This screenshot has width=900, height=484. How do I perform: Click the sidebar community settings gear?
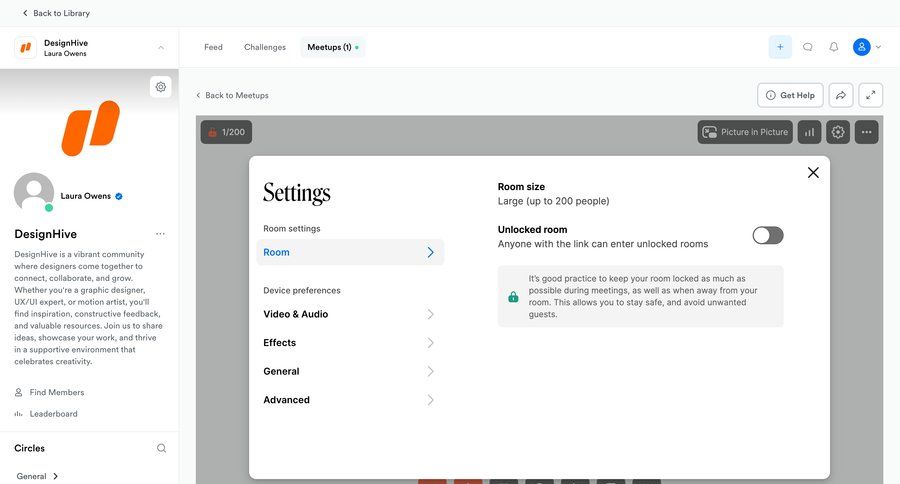160,87
